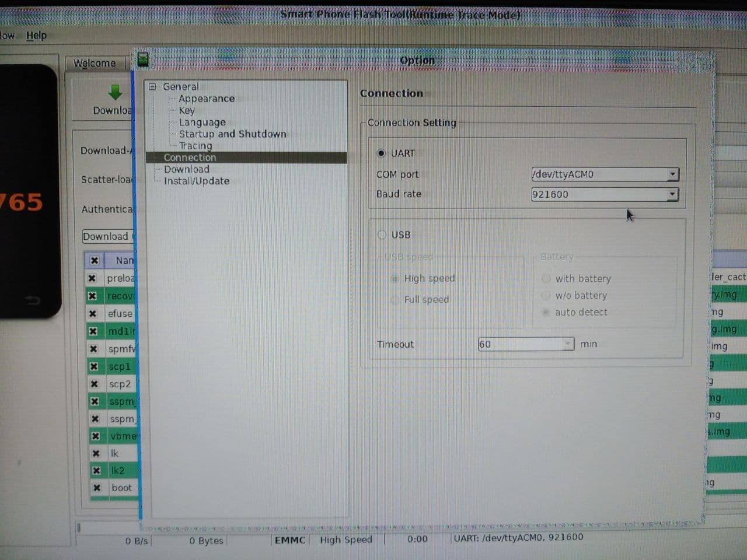
Task: Select Download in the options tree
Action: click(x=186, y=169)
